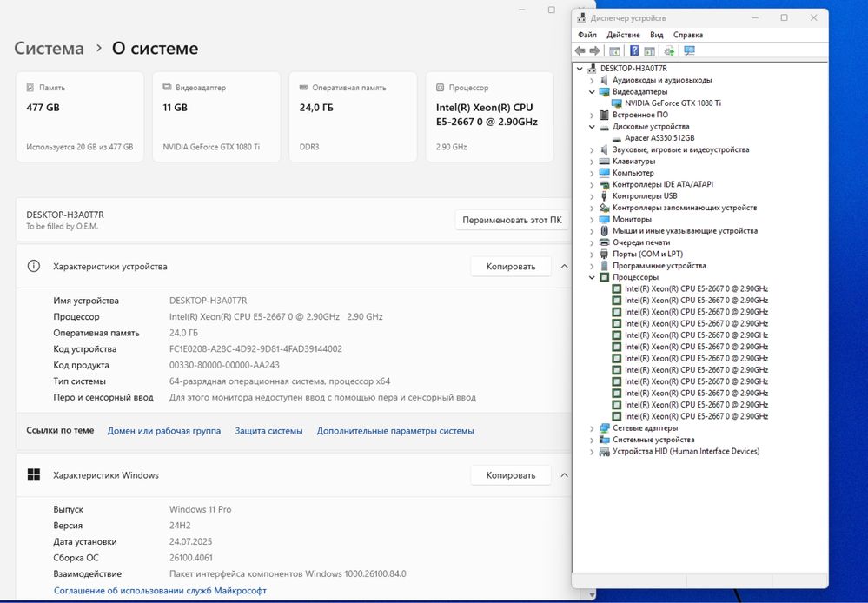Screen dimensions: 868x603
Task: Click the Forward arrow in Device Manager toolbar
Action: (594, 51)
